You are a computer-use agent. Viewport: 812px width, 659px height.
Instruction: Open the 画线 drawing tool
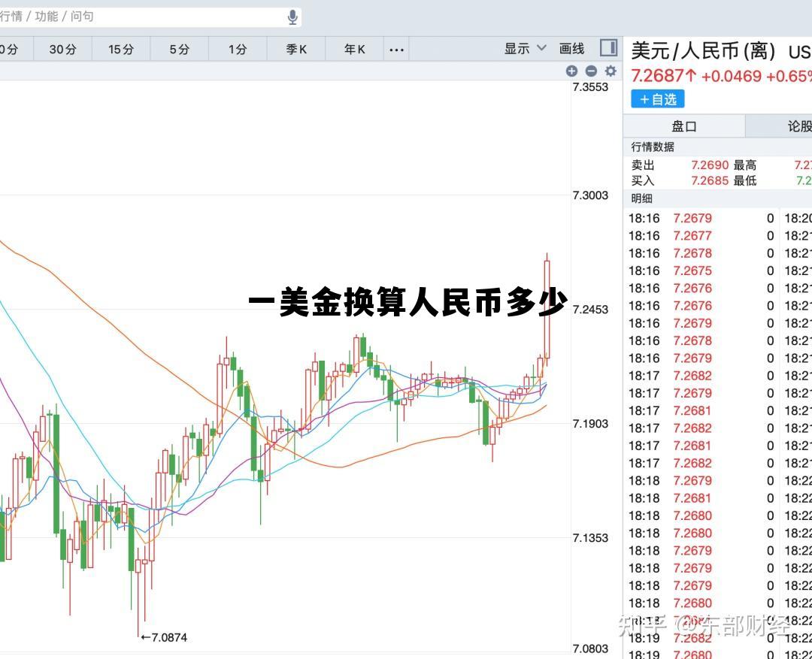tap(571, 48)
